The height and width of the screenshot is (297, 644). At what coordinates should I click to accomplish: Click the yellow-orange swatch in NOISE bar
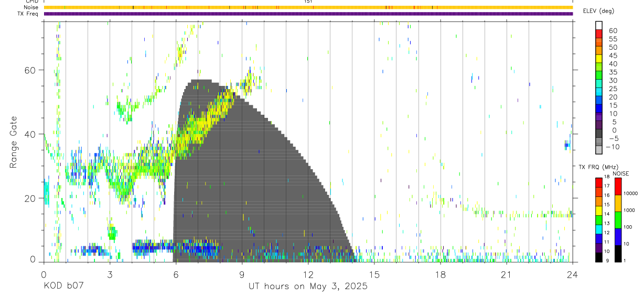pos(618,203)
